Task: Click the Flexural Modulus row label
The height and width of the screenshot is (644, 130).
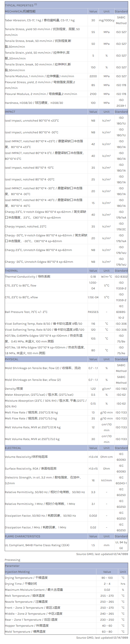Action: tap(41, 94)
